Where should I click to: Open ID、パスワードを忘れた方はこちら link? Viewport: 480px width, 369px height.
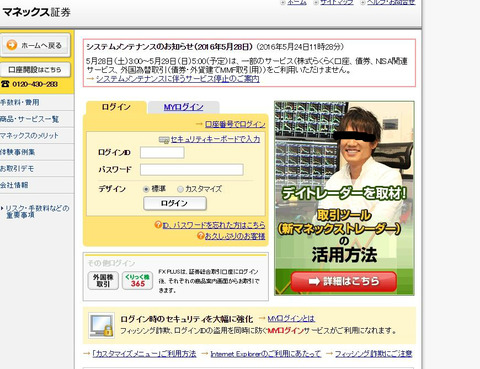[214, 225]
